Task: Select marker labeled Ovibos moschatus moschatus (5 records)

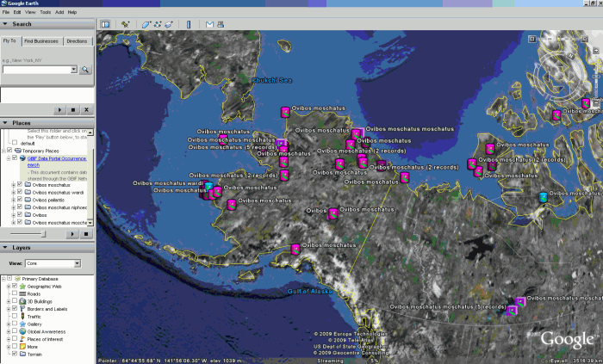Action: click(x=512, y=311)
